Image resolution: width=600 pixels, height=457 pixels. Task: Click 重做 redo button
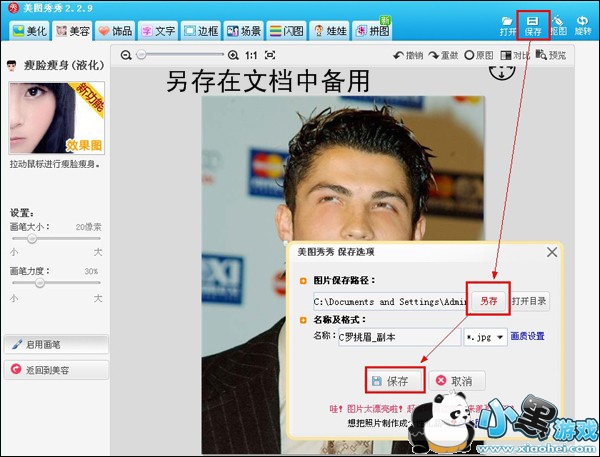443,55
